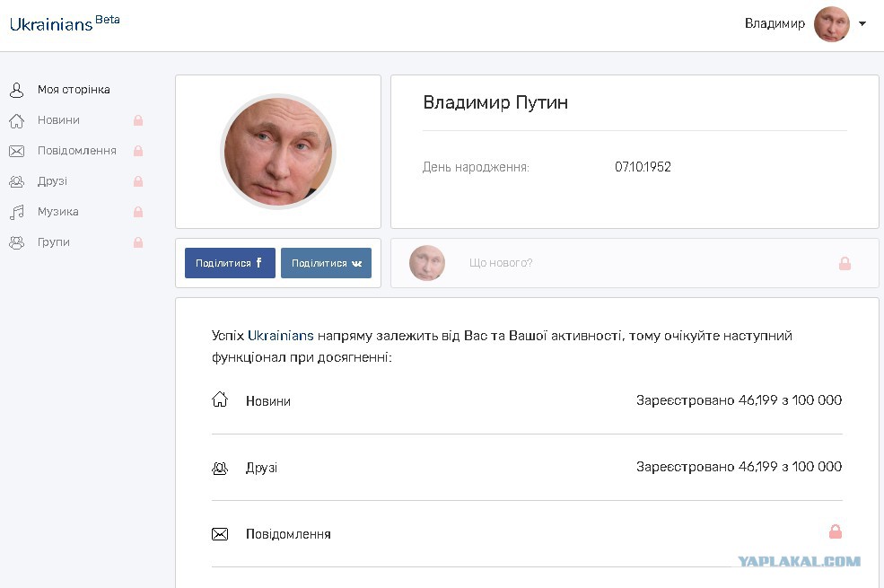Open the Моя сторінка profile icon
884x588 pixels.
(17, 90)
